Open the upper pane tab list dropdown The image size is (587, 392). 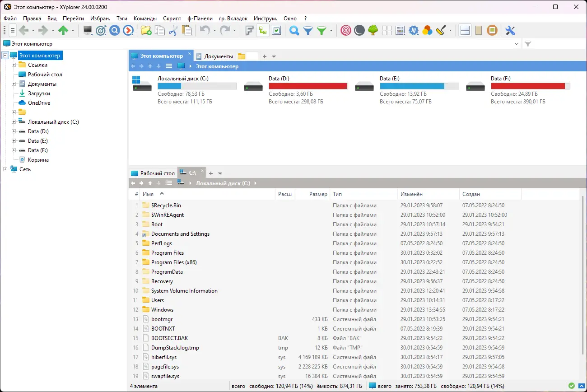click(274, 56)
